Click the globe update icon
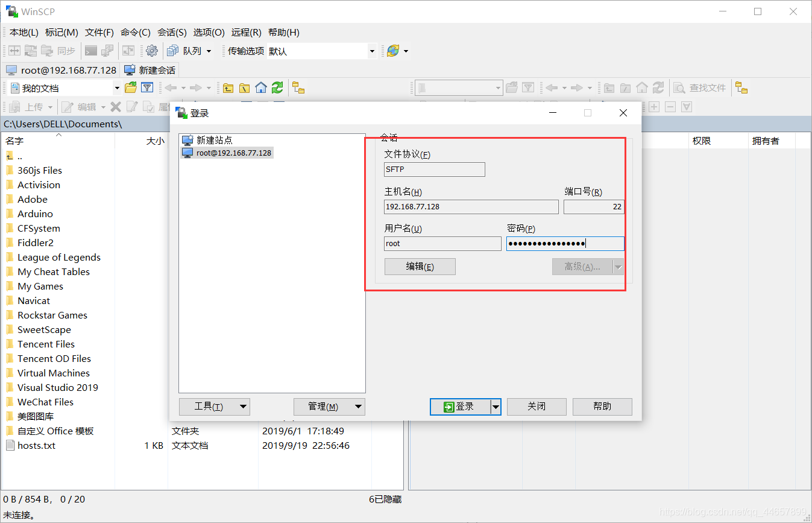 click(393, 51)
